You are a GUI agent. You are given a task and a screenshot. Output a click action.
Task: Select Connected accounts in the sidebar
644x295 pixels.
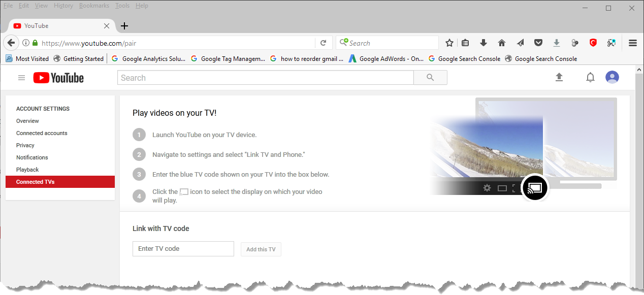point(42,133)
